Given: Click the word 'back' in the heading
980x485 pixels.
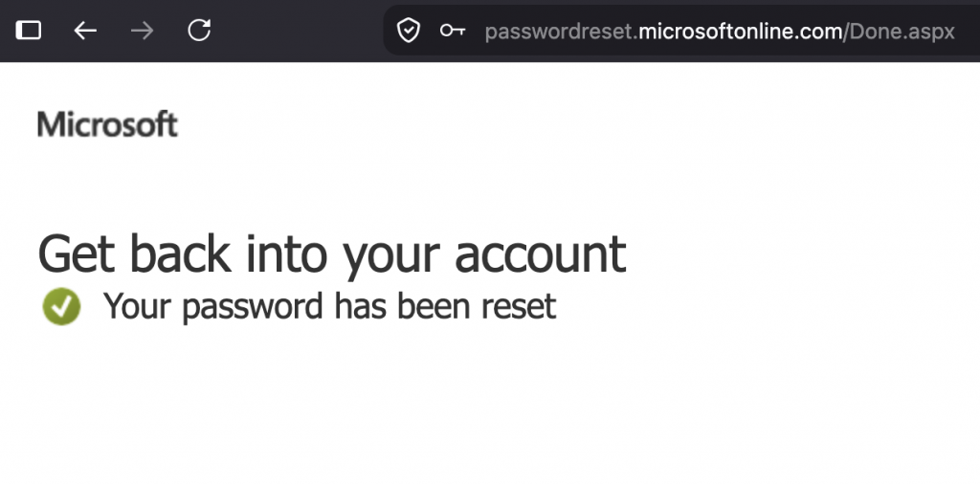Looking at the screenshot, I should click(x=180, y=253).
